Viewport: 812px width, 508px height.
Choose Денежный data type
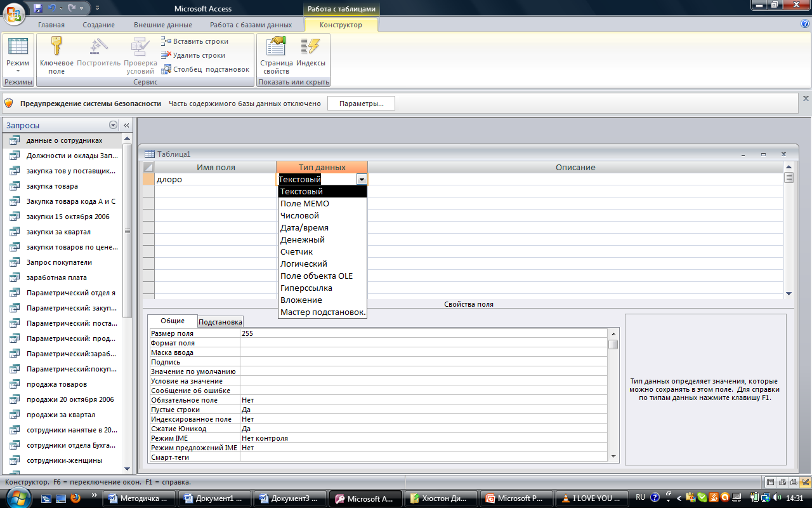point(323,240)
